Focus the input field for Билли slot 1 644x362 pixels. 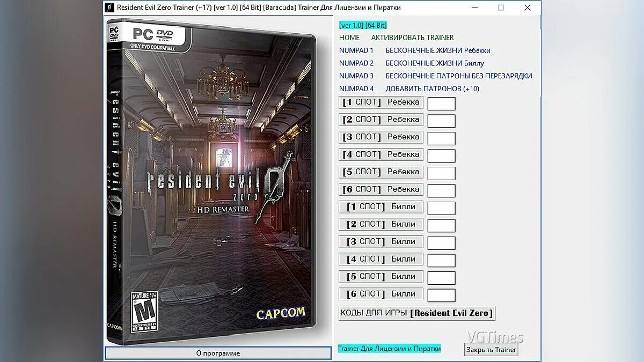(442, 209)
